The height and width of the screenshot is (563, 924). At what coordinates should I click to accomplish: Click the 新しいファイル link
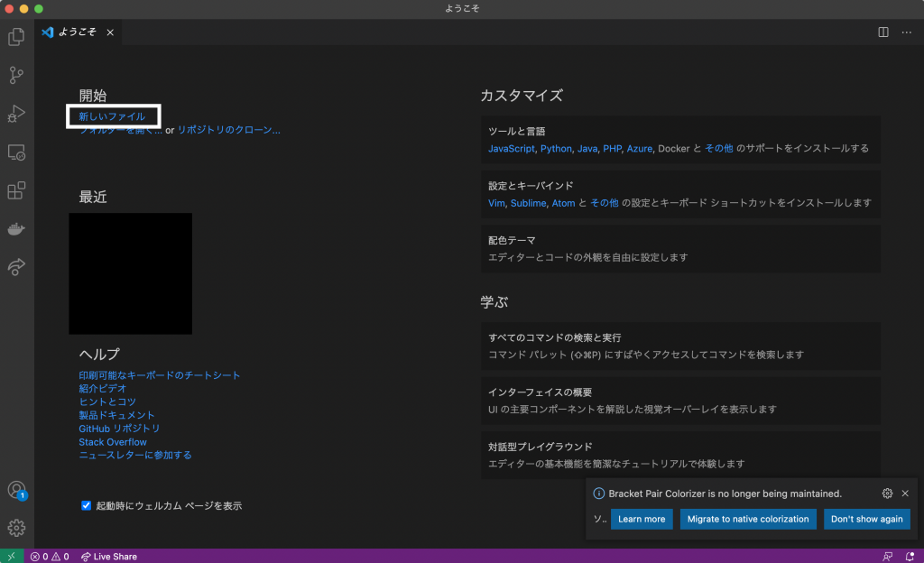[x=112, y=116]
